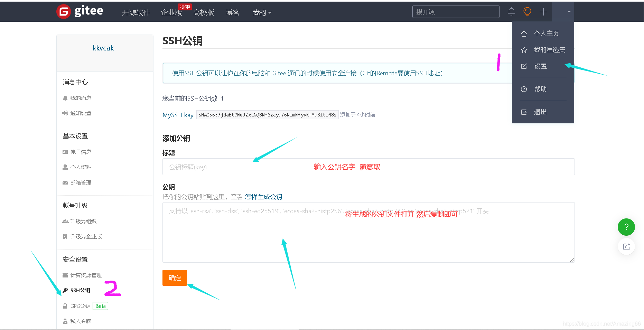Open 博客 in top navigation
This screenshot has width=644, height=330.
(x=233, y=12)
